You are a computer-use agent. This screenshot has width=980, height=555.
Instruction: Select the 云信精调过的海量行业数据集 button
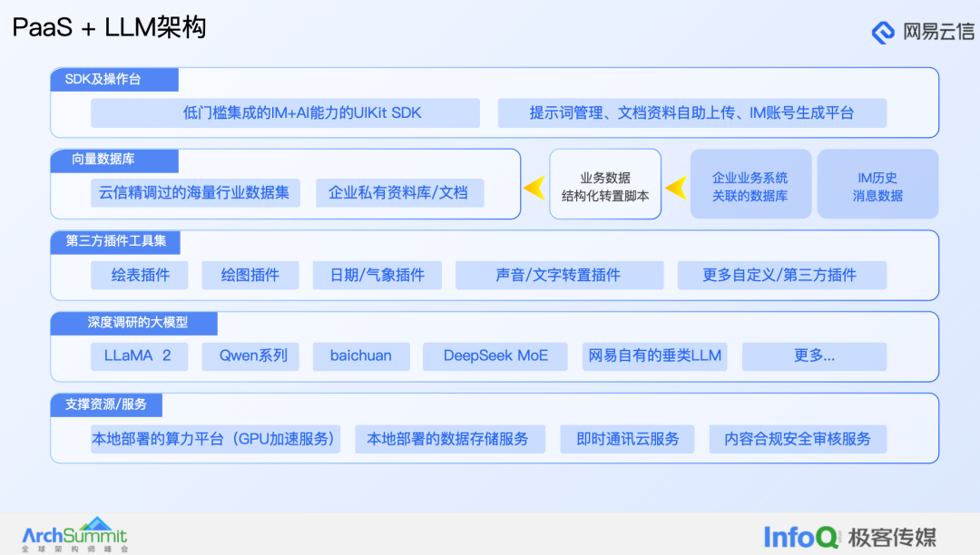point(195,193)
